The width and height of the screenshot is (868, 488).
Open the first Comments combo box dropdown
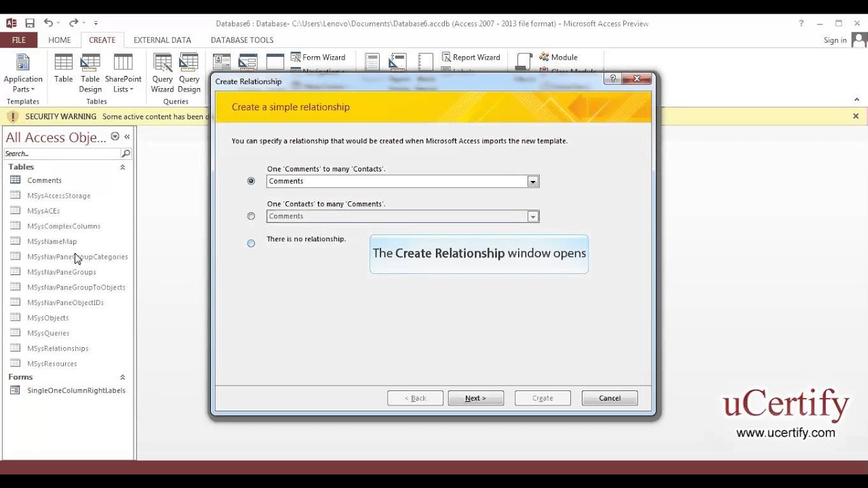[533, 182]
